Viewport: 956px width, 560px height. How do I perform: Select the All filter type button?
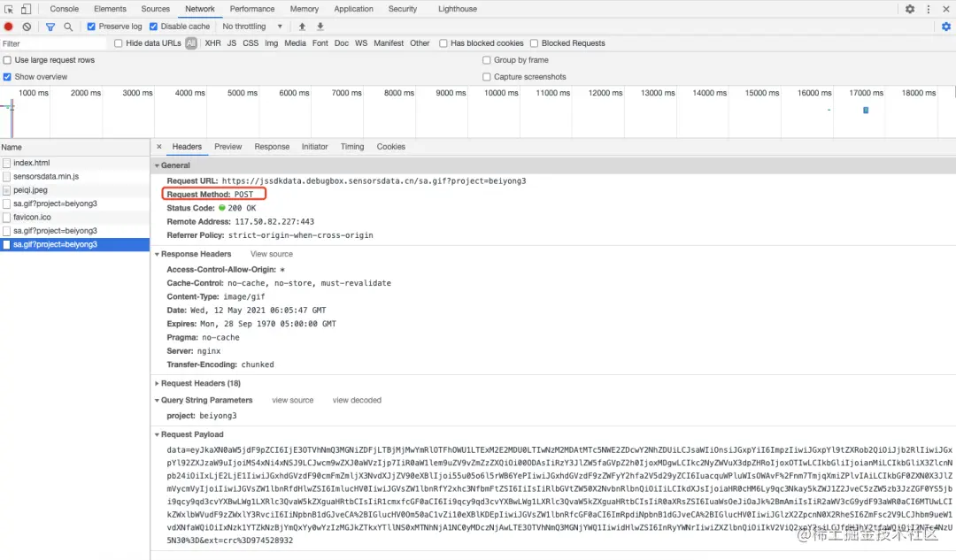191,43
